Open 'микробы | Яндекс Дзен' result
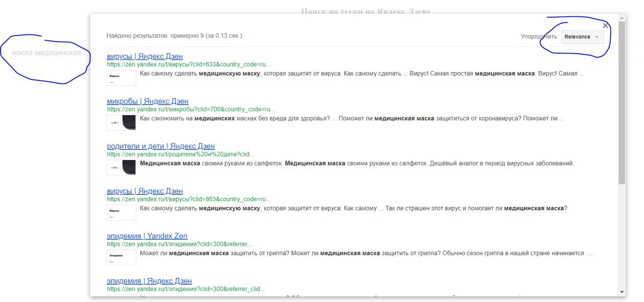The width and height of the screenshot is (644, 302). tap(148, 101)
